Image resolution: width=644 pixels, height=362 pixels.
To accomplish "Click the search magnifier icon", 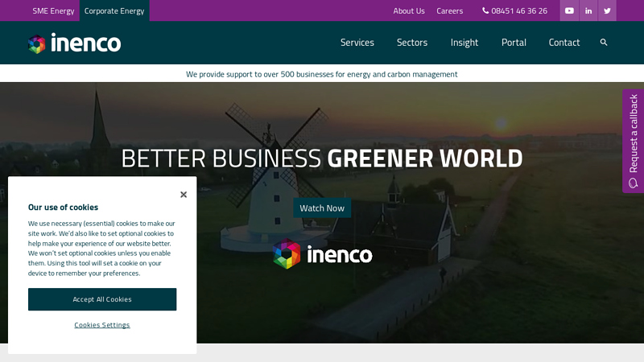I will click(x=604, y=43).
